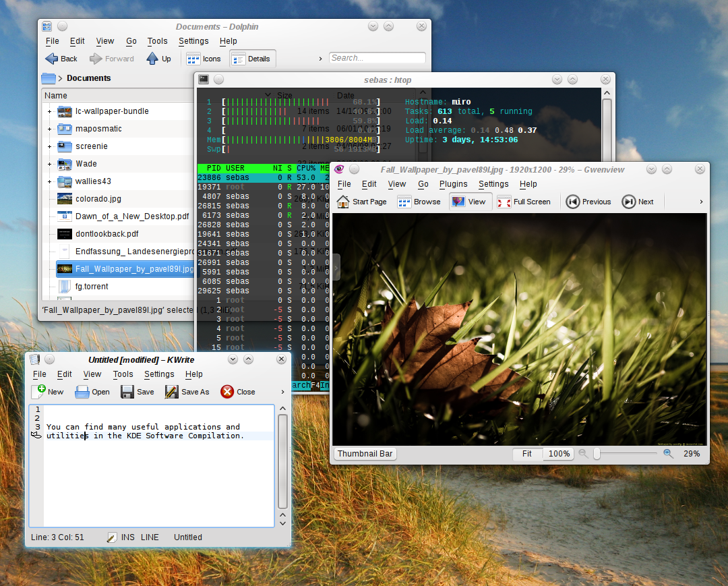728x586 pixels.
Task: Create New document in KWrite
Action: [x=49, y=391]
